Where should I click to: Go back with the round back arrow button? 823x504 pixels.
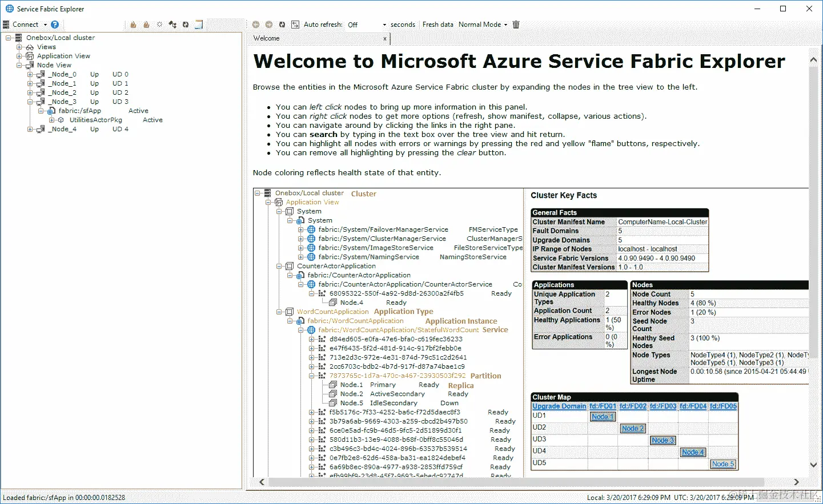pos(256,25)
